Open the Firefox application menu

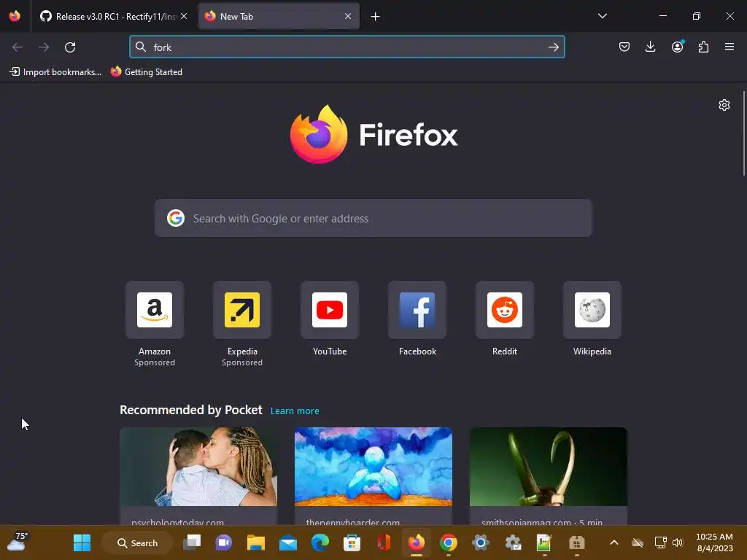[x=729, y=47]
